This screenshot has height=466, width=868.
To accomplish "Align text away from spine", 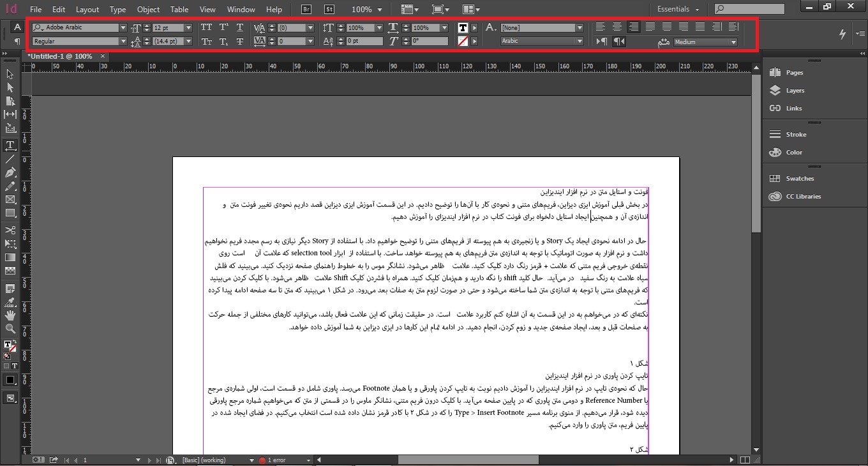I will pos(733,27).
